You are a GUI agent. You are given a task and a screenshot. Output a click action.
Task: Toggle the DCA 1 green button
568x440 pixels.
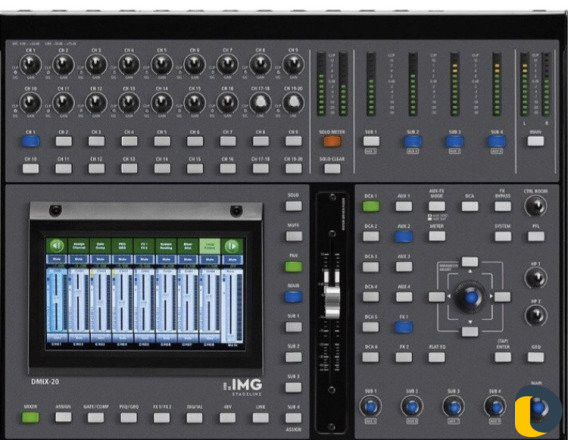(371, 206)
